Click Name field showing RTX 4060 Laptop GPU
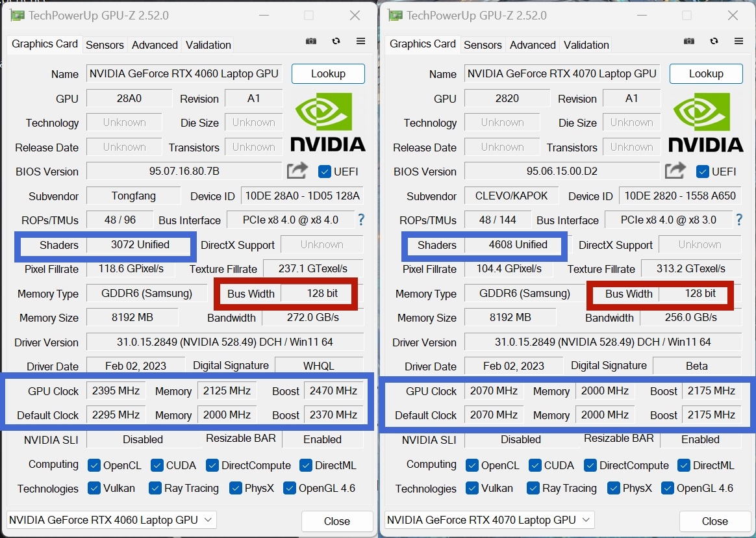756x538 pixels. click(184, 74)
